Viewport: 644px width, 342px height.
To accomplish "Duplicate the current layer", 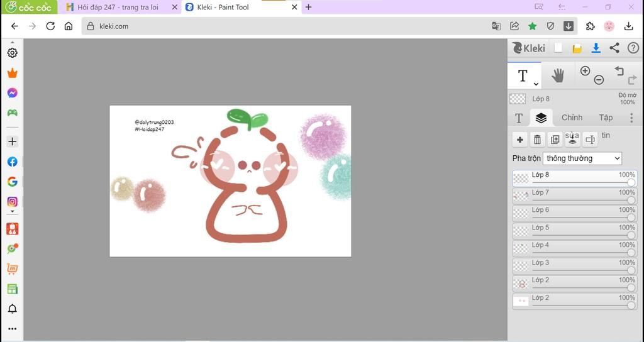I will pos(555,140).
